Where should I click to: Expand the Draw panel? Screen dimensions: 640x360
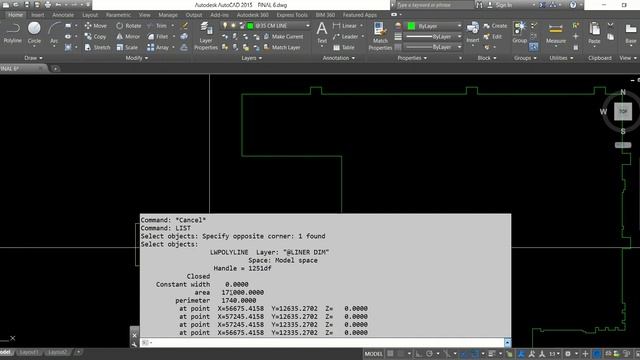point(33,58)
